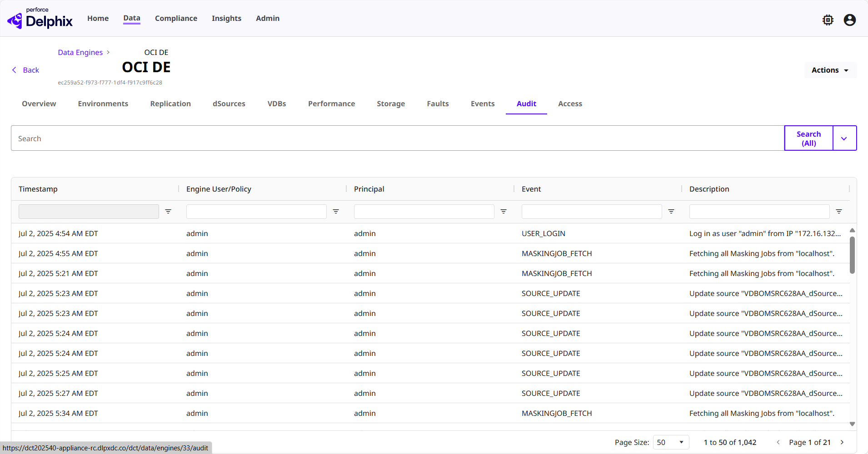This screenshot has width=868, height=454.
Task: Sort by the Event column header
Action: pos(531,189)
